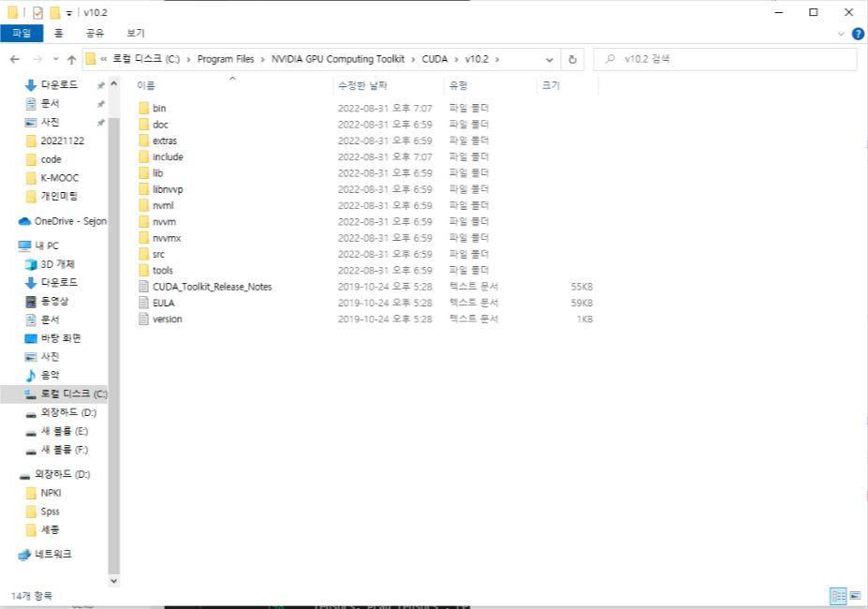
Task: Open K-MOOC quick access folder
Action: point(52,178)
